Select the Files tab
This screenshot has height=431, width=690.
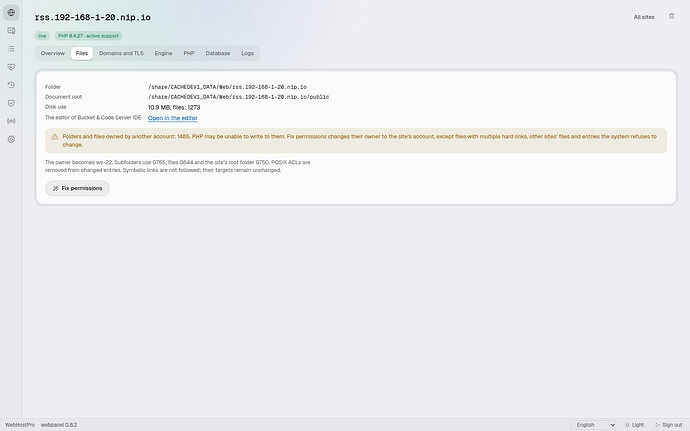coord(82,53)
